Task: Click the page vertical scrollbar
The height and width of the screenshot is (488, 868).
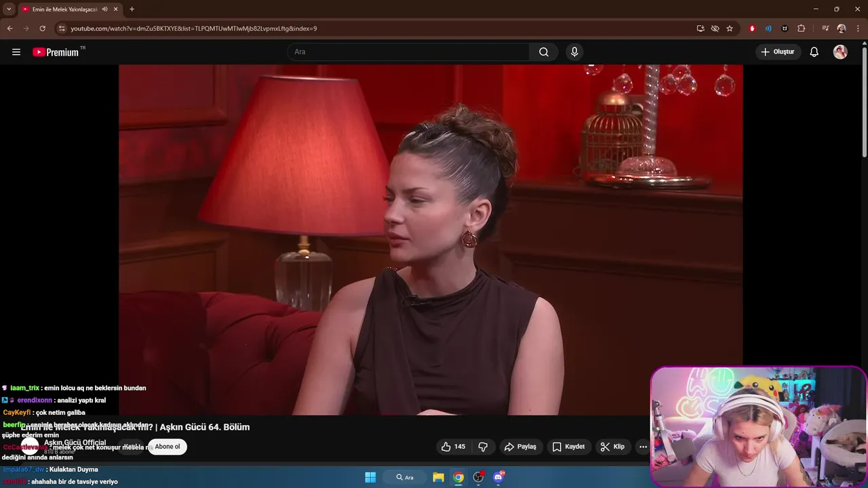Action: tap(864, 102)
